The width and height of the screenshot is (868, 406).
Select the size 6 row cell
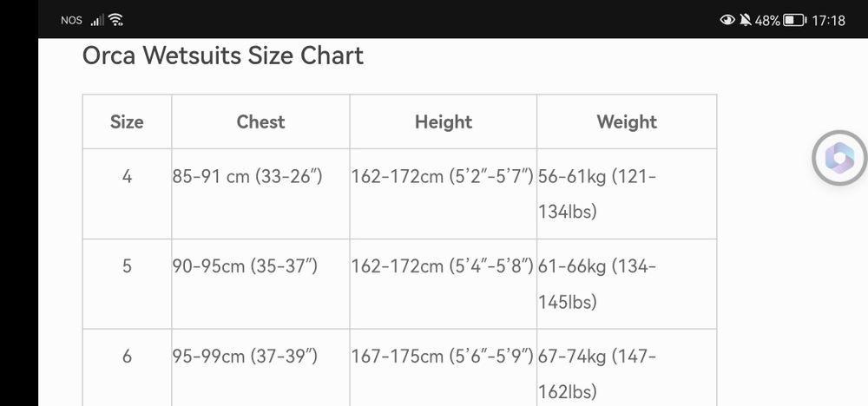(x=127, y=357)
